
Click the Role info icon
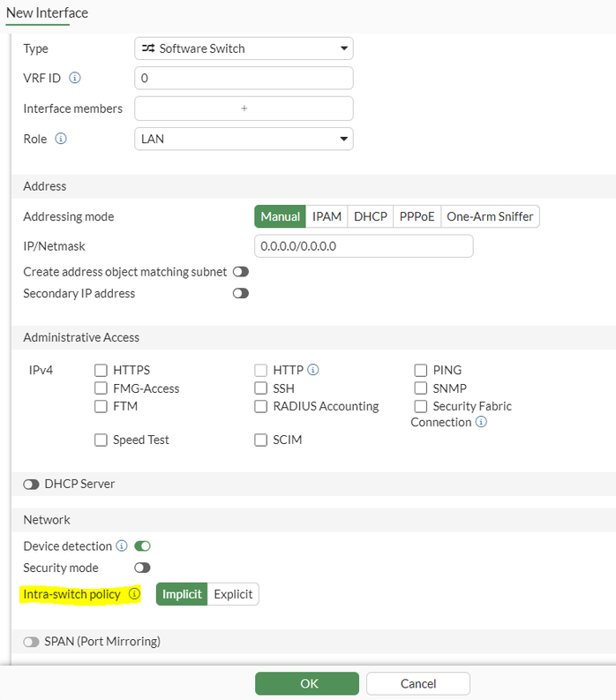click(61, 139)
